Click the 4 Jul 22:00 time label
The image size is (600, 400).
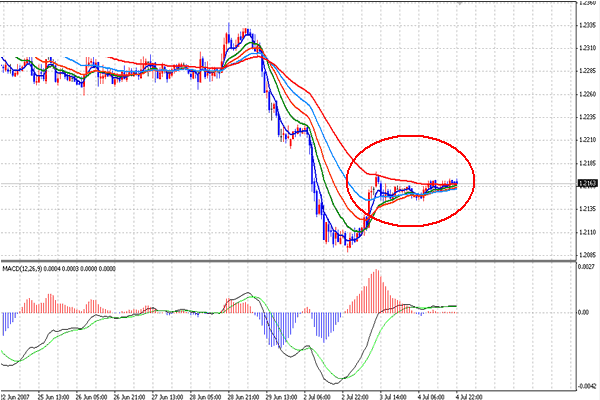click(470, 397)
